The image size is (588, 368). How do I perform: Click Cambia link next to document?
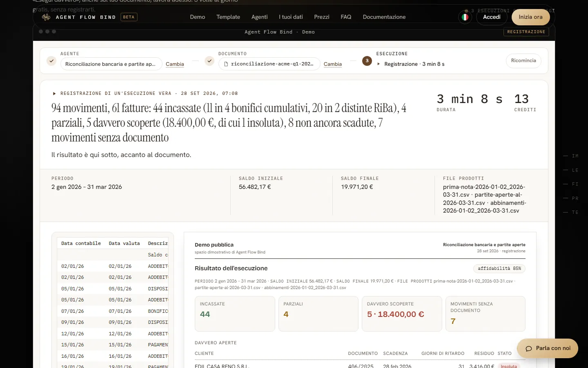coord(333,64)
